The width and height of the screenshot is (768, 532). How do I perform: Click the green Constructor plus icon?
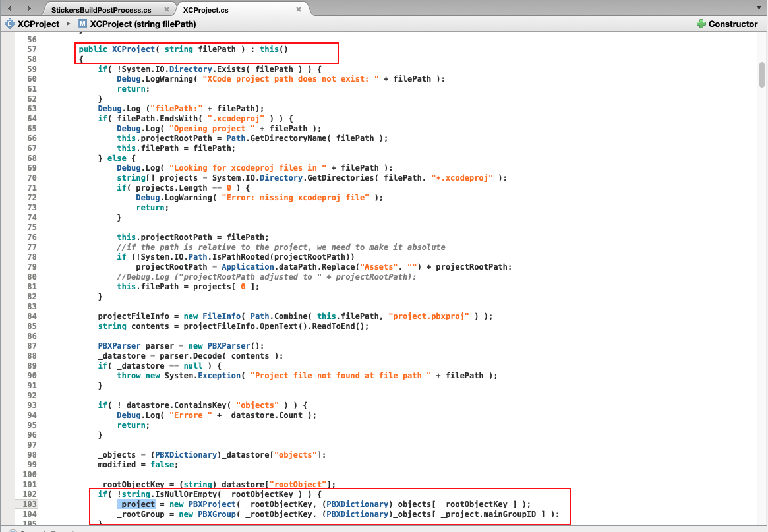click(701, 24)
